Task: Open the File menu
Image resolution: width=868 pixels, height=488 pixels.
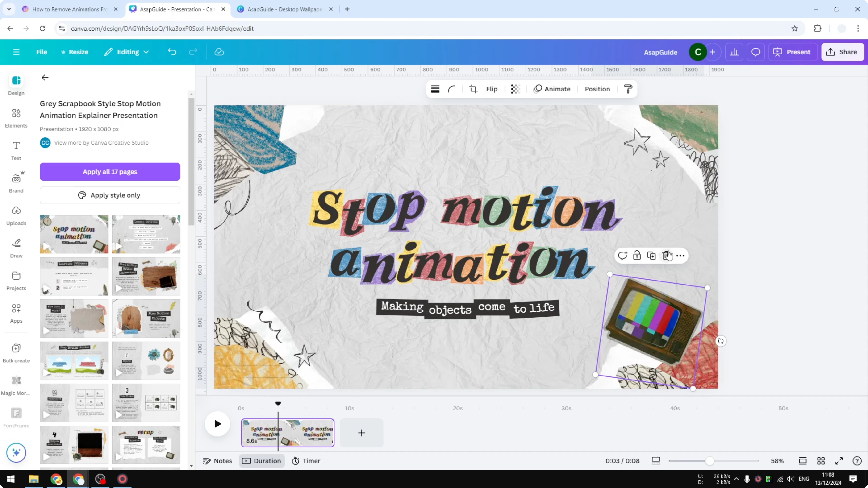Action: (x=42, y=52)
